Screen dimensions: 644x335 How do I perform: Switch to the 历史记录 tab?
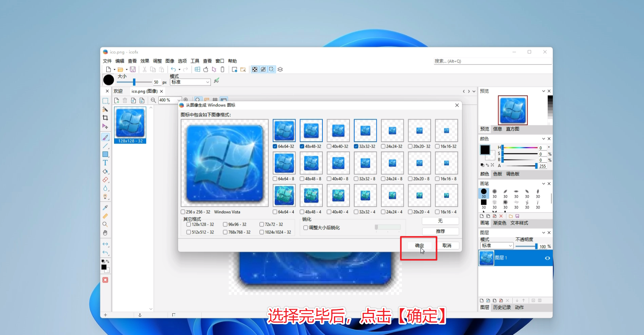(502, 307)
